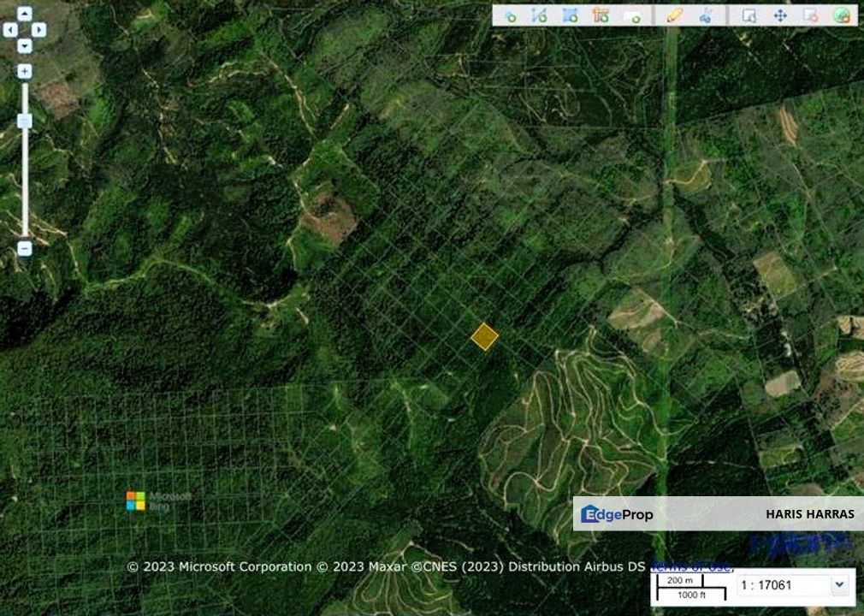This screenshot has height=616, width=864.
Task: Zoom out with the minus button
Action: pos(24,246)
